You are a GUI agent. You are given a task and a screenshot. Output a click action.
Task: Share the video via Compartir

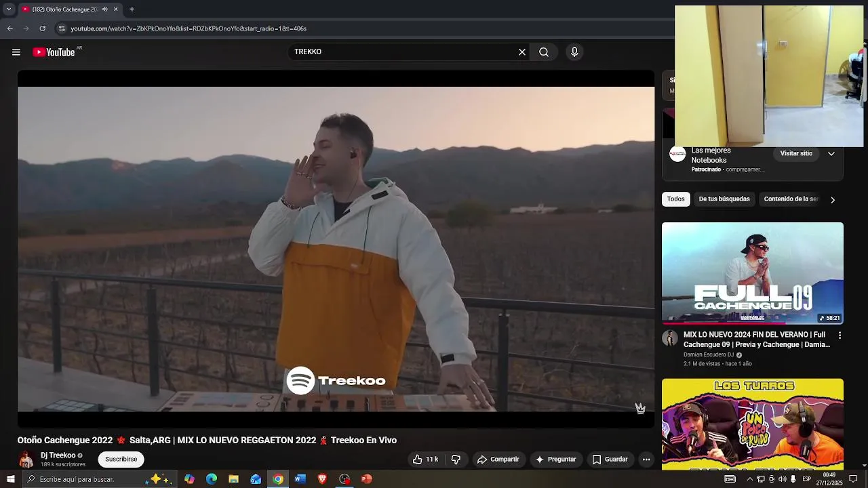[498, 460]
